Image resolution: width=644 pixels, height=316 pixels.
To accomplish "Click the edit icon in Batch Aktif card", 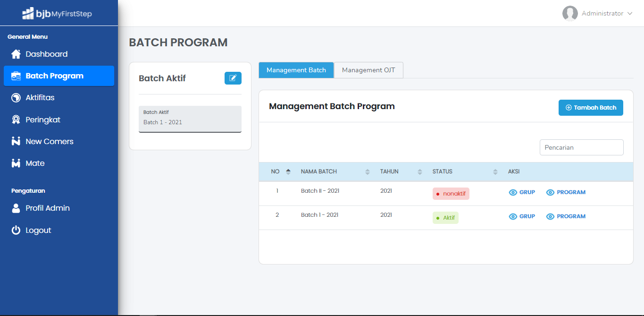I will pos(233,78).
